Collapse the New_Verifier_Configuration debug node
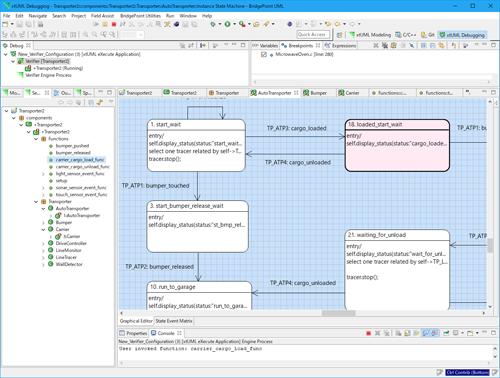500x378 pixels. tap(6, 54)
